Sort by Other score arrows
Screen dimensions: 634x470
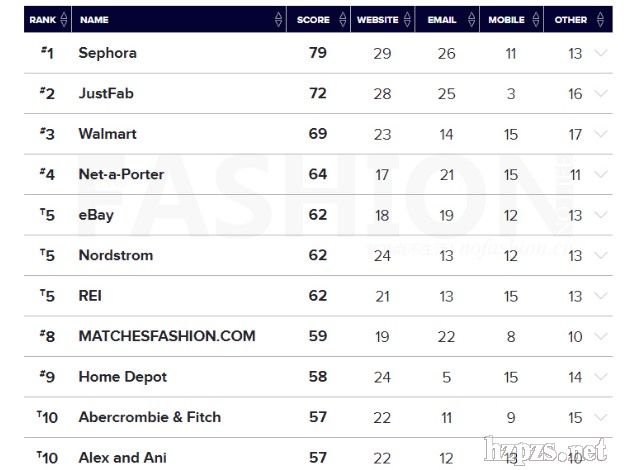(597, 20)
